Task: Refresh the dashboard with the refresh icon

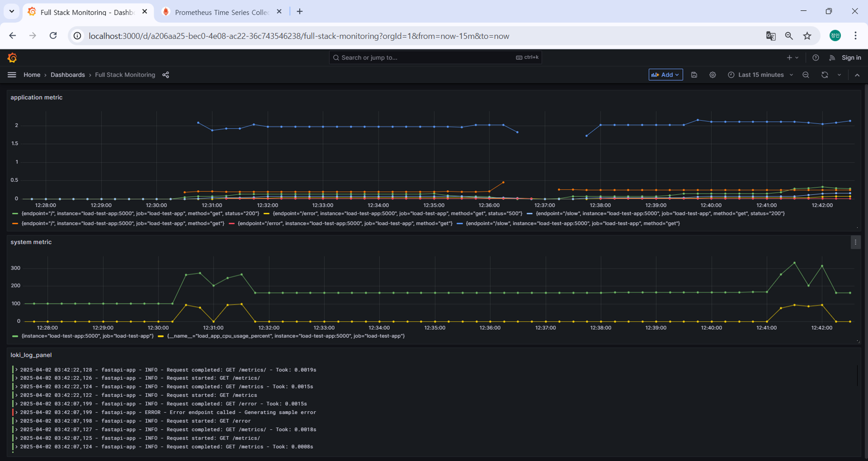Action: [824, 75]
